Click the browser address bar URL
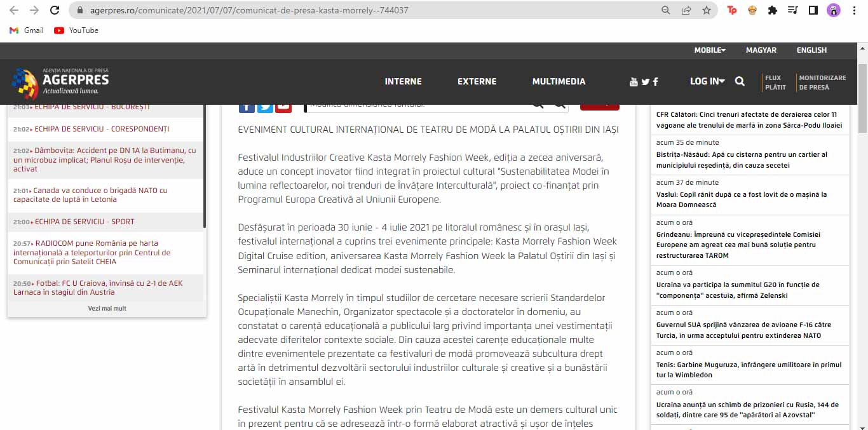Viewport: 868px width, 430px height. coord(248,10)
